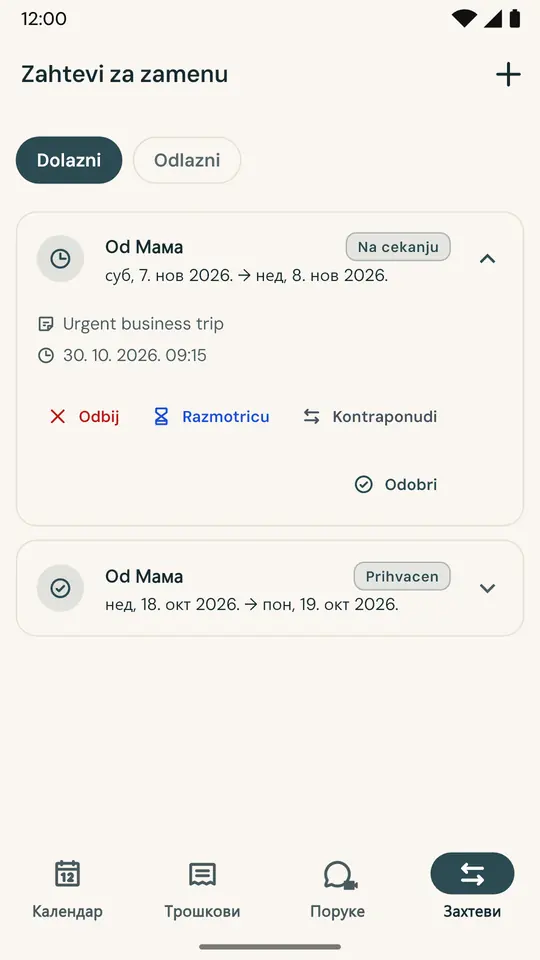The height and width of the screenshot is (960, 540).
Task: Click the Odobri approve button
Action: click(x=396, y=485)
